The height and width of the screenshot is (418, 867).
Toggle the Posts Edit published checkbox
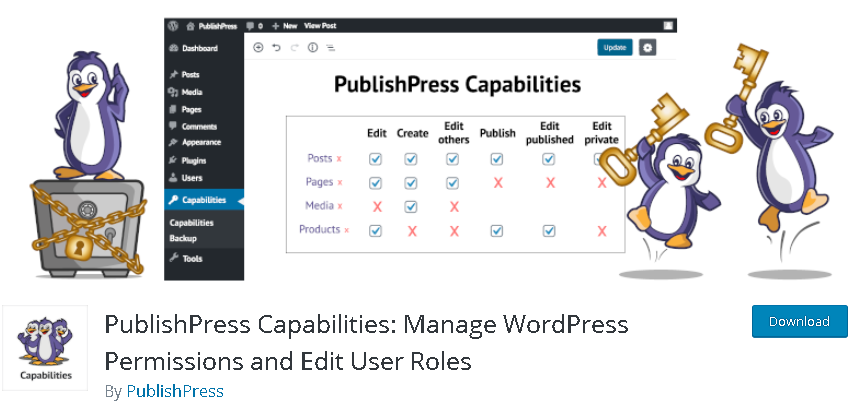549,159
